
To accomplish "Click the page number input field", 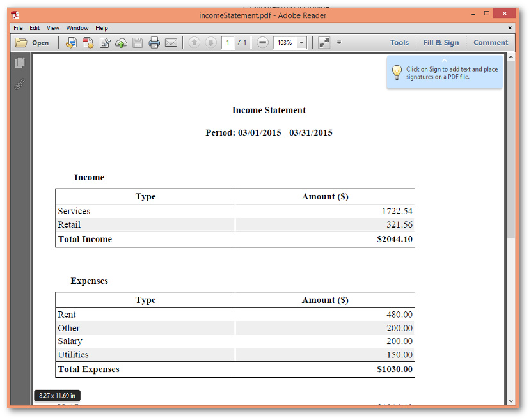I will click(227, 43).
